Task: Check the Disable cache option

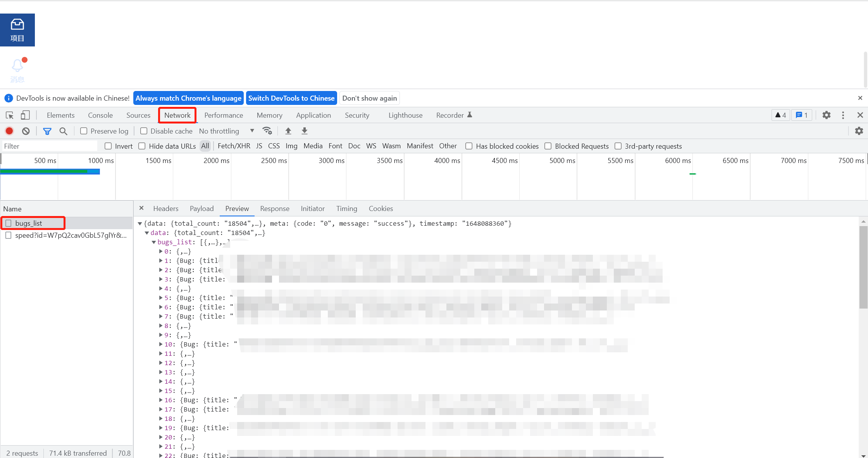Action: (x=144, y=131)
